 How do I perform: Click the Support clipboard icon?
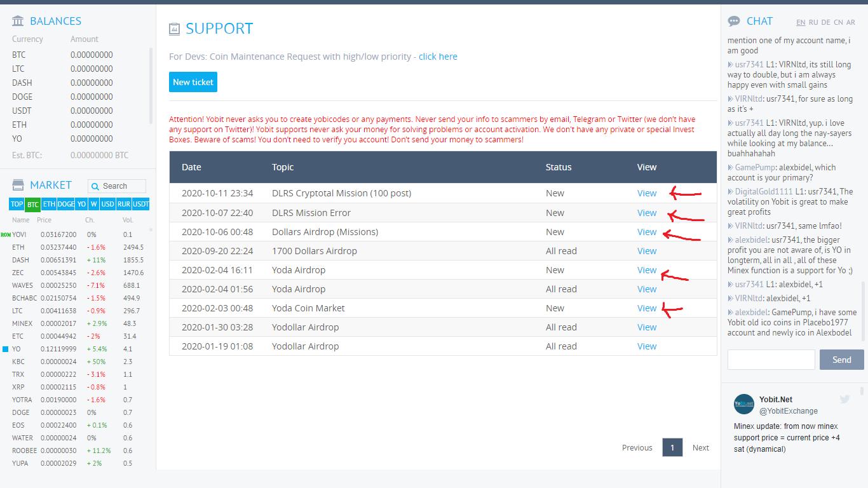pyautogui.click(x=174, y=29)
